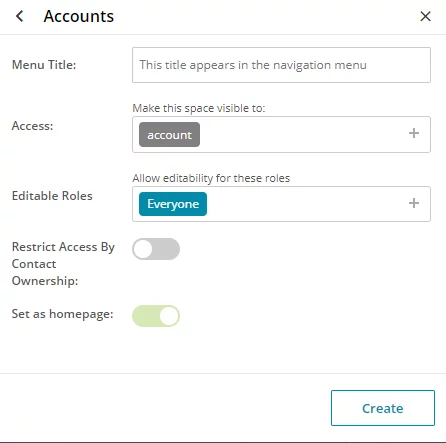
Task: Toggle Restrict Access By Contact Ownership switch
Action: [x=156, y=249]
